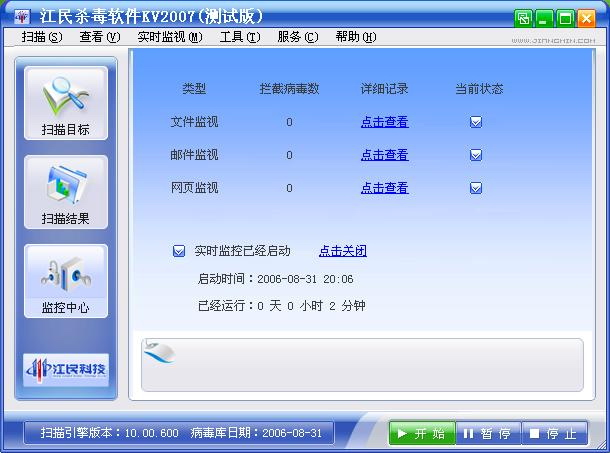Click the 网页监视 row label
The height and width of the screenshot is (453, 610).
coord(194,188)
